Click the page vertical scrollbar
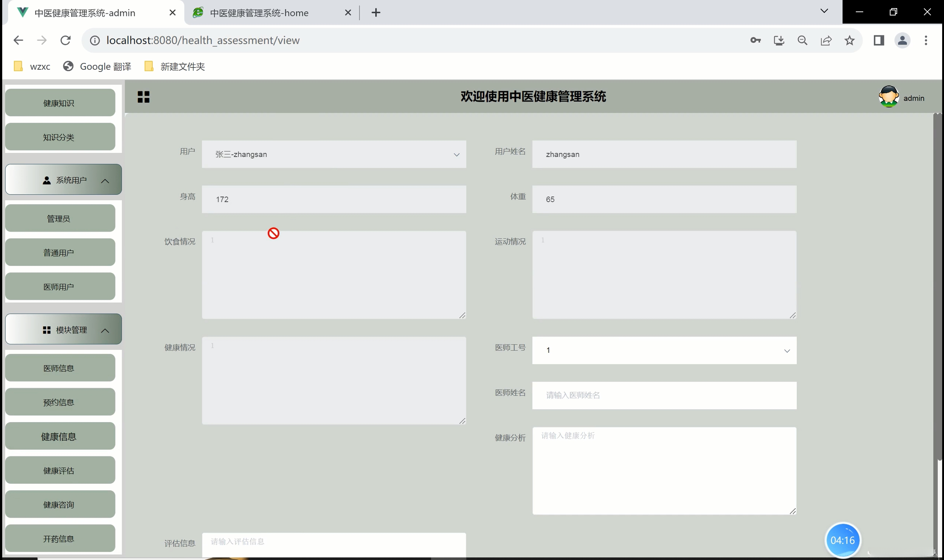The image size is (944, 560). click(937, 287)
